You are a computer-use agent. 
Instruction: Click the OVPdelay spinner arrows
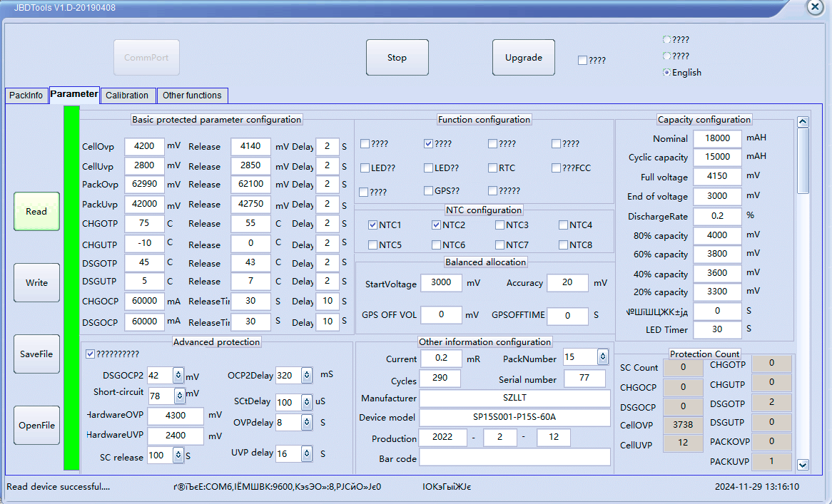click(307, 423)
